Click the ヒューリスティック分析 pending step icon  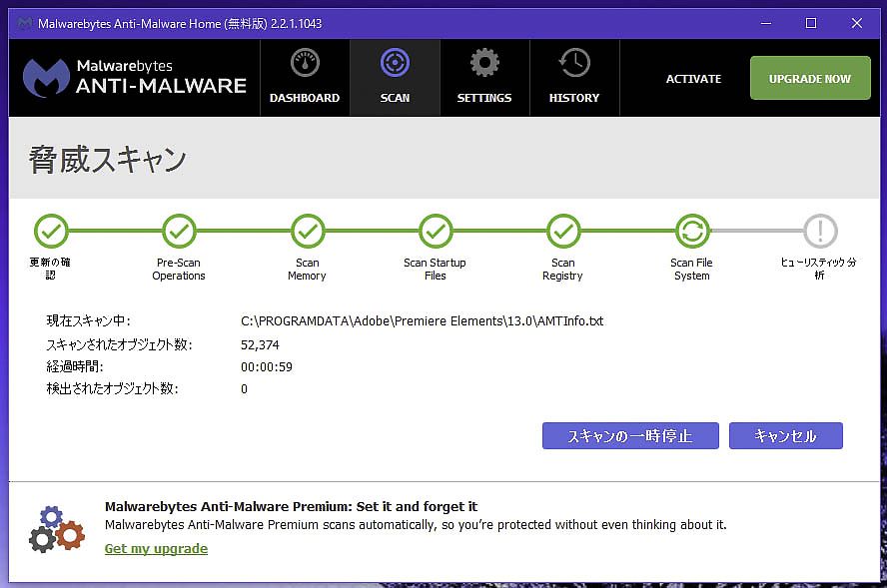[x=820, y=231]
